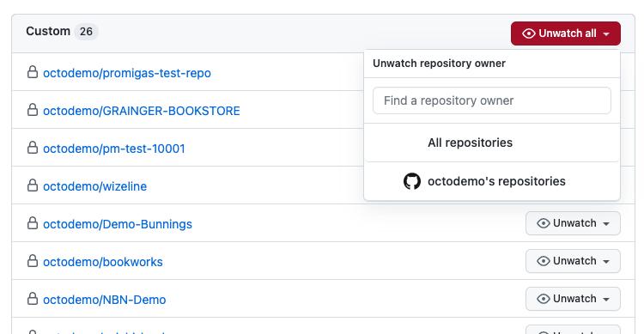Click the Find a repository owner field

pos(492,100)
